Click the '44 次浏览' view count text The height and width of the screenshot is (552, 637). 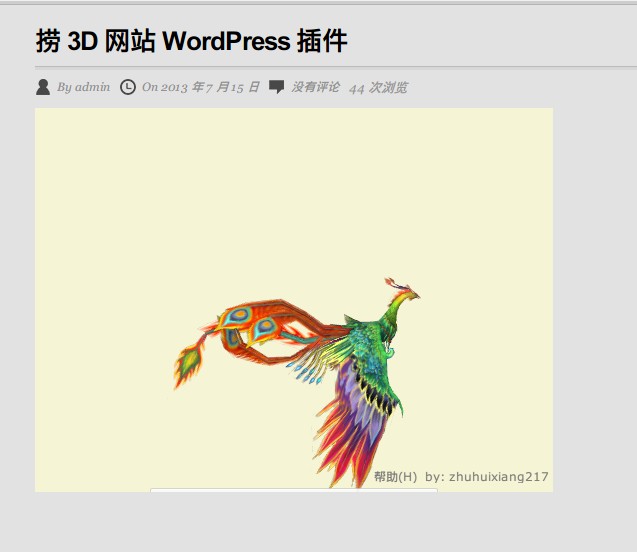click(378, 88)
